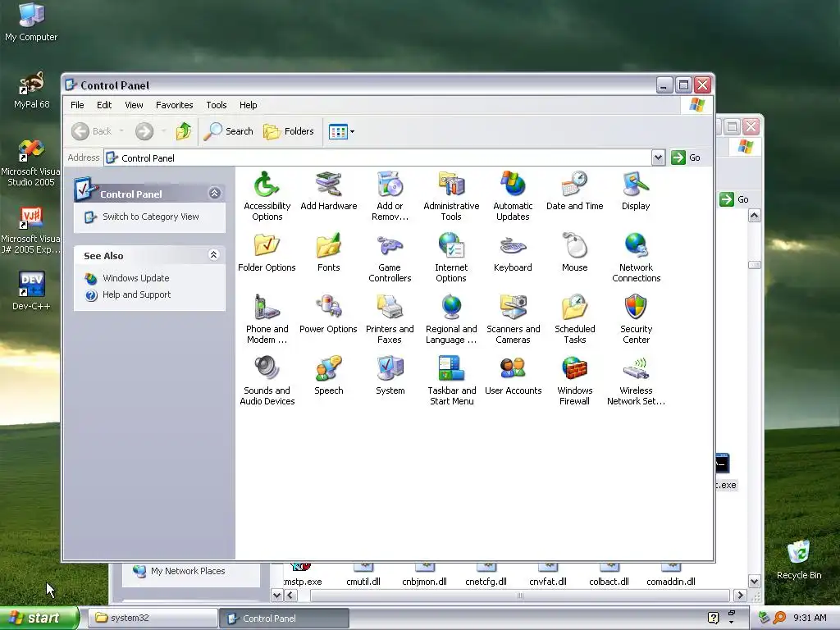Click the Start button
This screenshot has height=630, width=840.
tap(39, 618)
